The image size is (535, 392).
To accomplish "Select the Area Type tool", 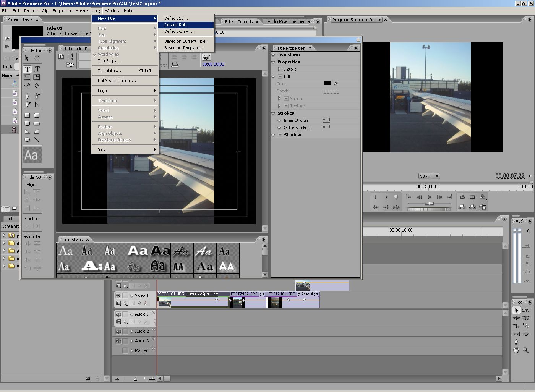I will point(27,77).
